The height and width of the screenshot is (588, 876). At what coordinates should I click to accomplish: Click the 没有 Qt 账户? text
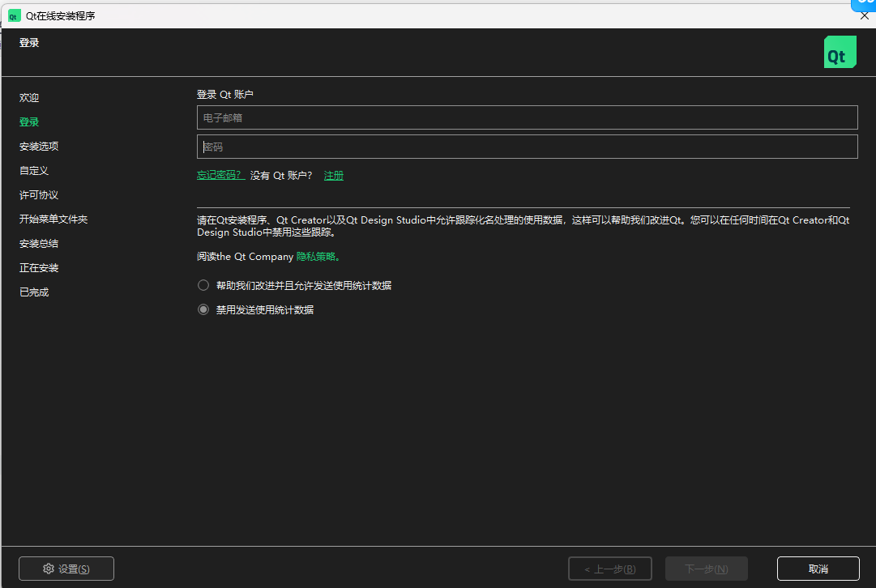pos(281,175)
